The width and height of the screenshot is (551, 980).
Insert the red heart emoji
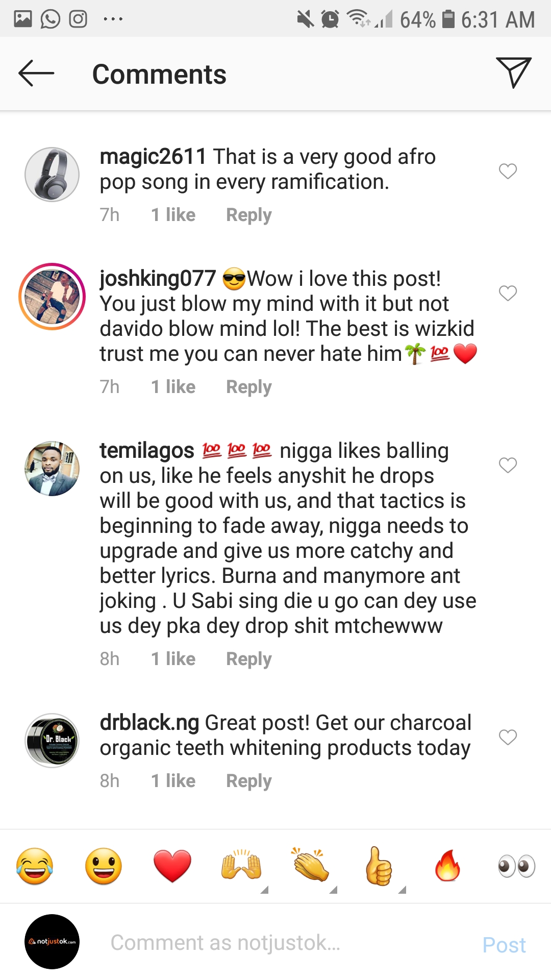[x=172, y=866]
